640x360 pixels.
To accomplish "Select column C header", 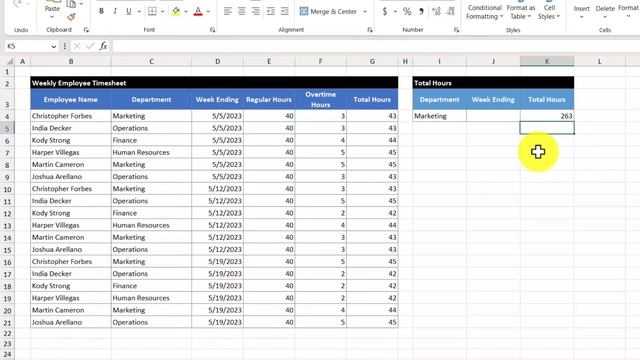I will point(151,61).
